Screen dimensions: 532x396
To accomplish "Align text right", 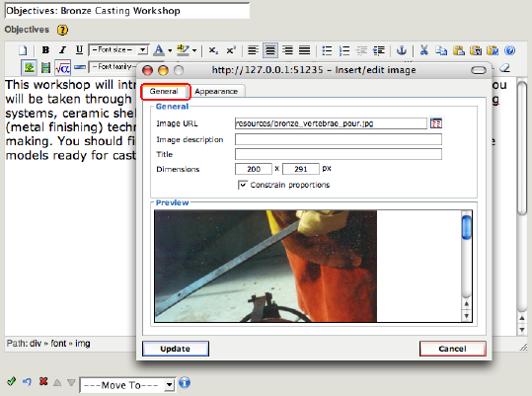I will 288,50.
